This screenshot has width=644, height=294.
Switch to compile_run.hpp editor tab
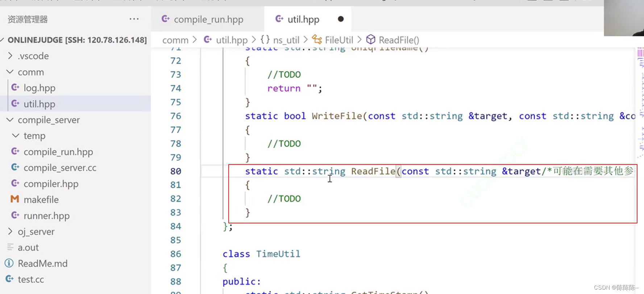pyautogui.click(x=208, y=19)
